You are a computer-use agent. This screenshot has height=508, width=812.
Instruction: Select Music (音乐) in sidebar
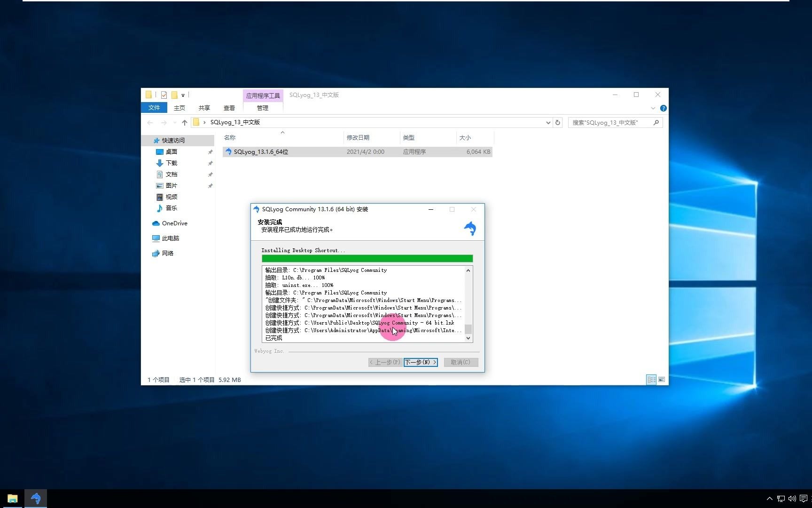click(x=171, y=208)
